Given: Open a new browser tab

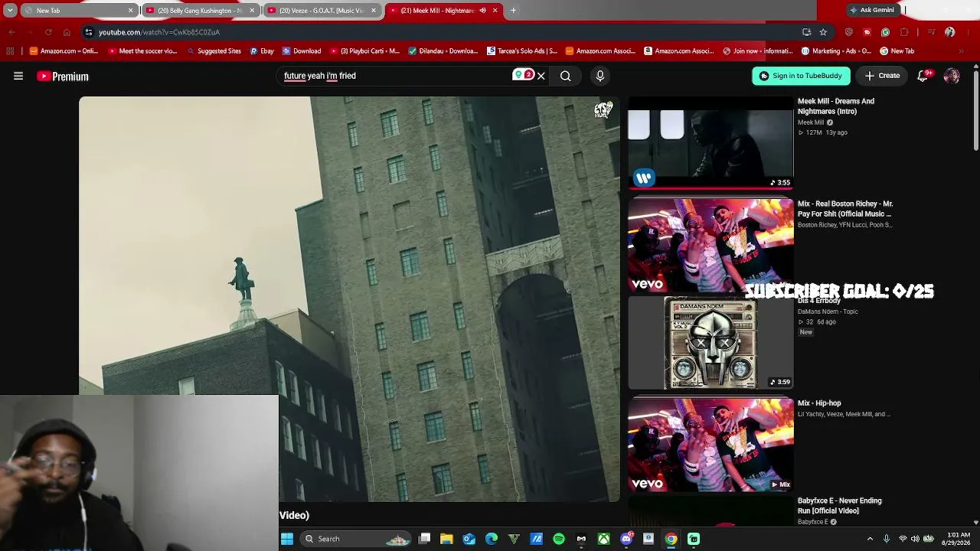Looking at the screenshot, I should coord(513,11).
